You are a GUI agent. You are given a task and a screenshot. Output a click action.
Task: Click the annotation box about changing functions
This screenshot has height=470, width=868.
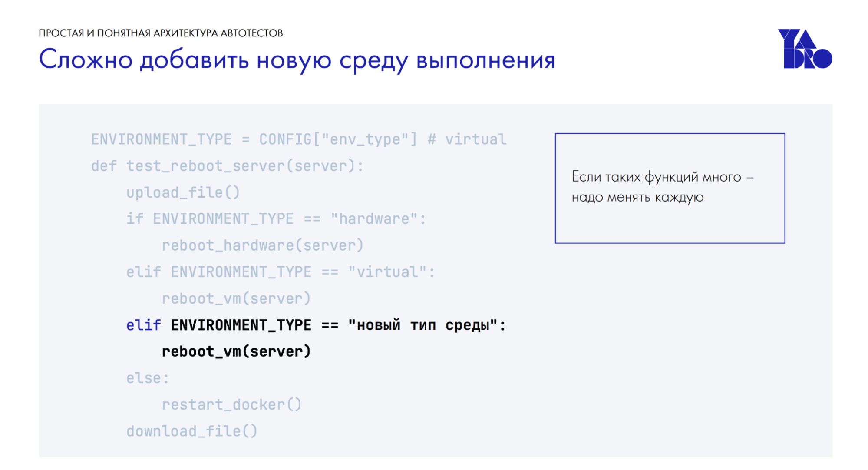point(670,189)
